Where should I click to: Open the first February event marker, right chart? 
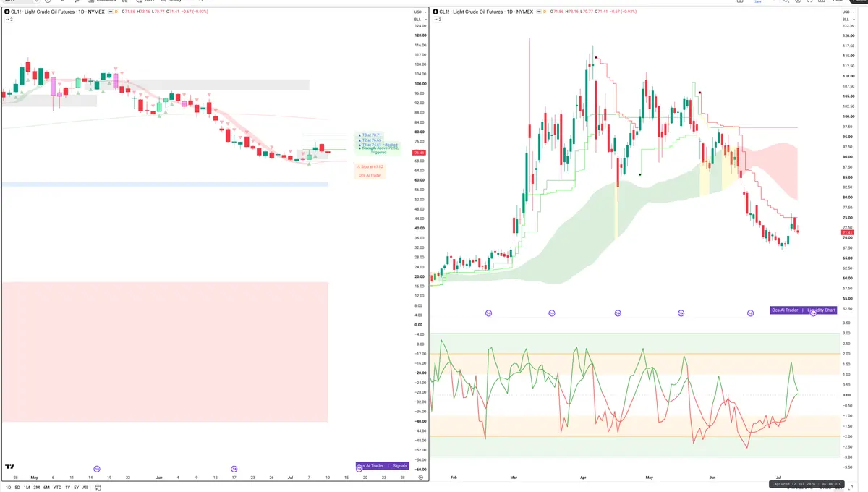pyautogui.click(x=488, y=313)
